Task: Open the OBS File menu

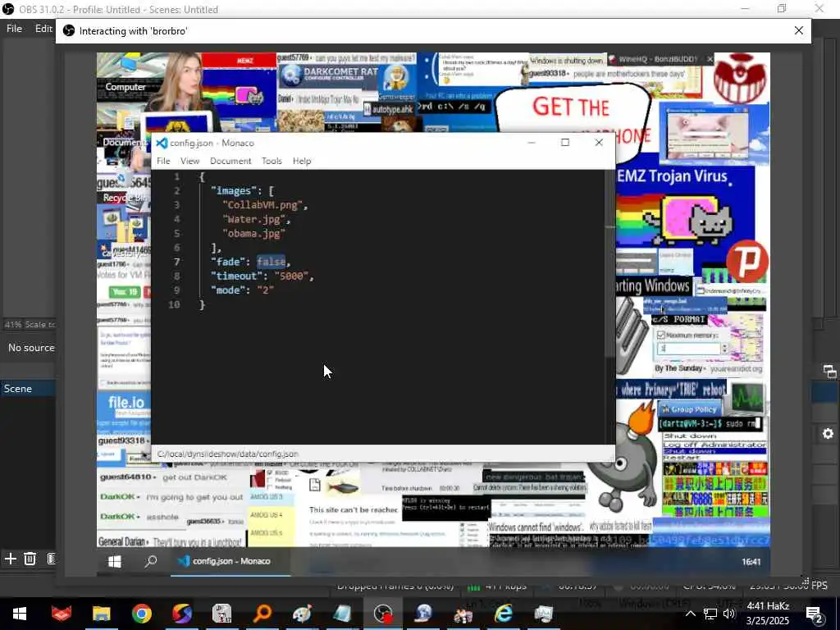Action: pos(14,29)
